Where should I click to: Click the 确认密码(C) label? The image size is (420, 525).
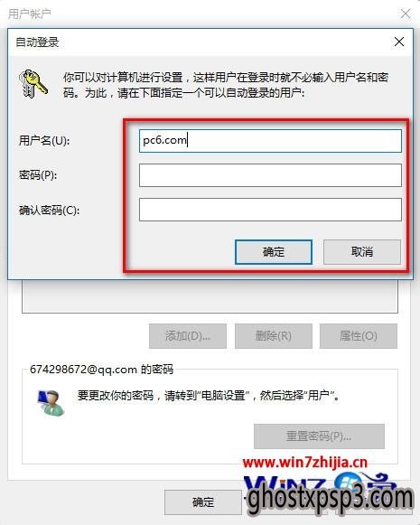tap(49, 211)
